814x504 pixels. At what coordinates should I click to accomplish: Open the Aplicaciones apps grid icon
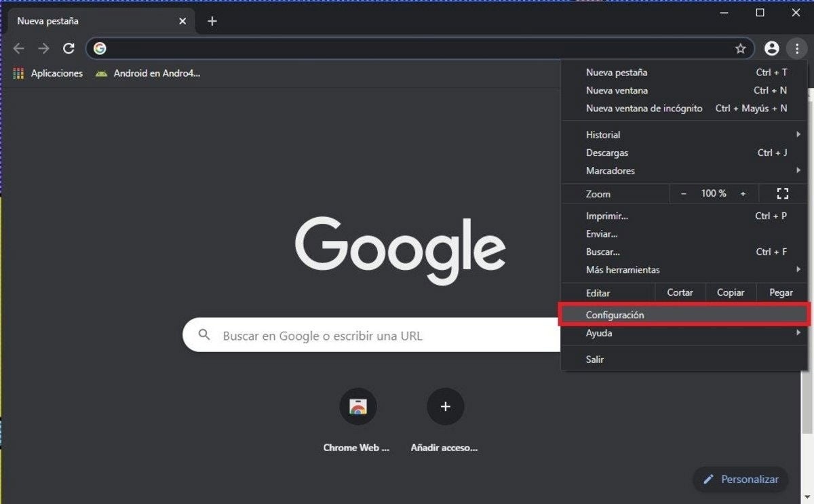(x=18, y=73)
